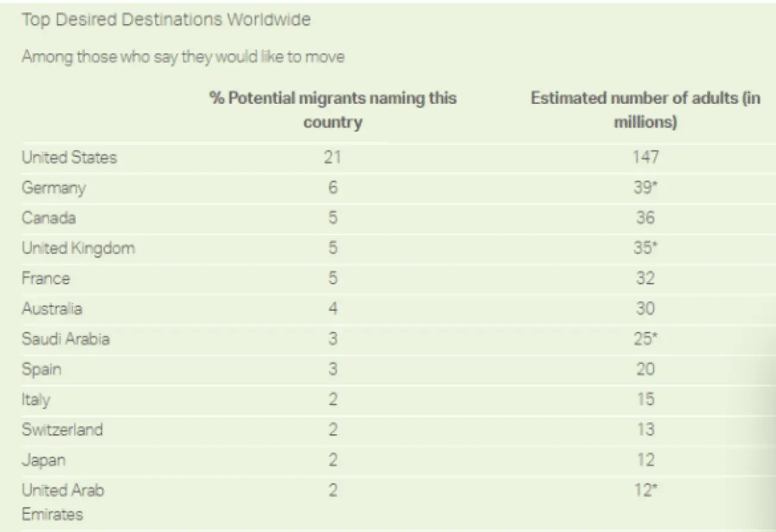The height and width of the screenshot is (532, 776).
Task: Click the 'Top Desired Destinations Worldwide' title
Action: pos(166,20)
